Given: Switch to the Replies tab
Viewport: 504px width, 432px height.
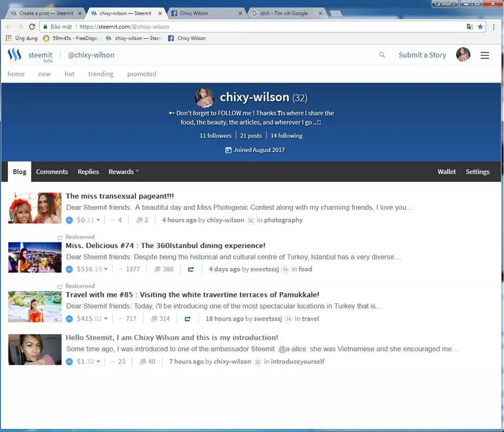Looking at the screenshot, I should (88, 172).
